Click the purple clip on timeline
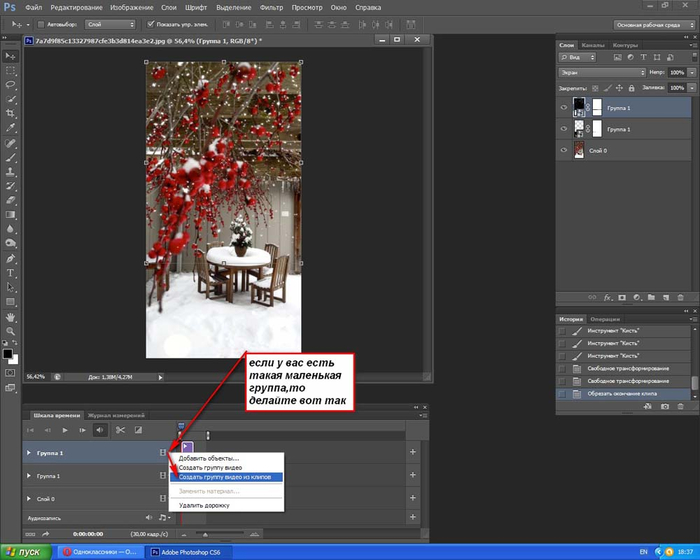The width and height of the screenshot is (700, 560). point(188,447)
